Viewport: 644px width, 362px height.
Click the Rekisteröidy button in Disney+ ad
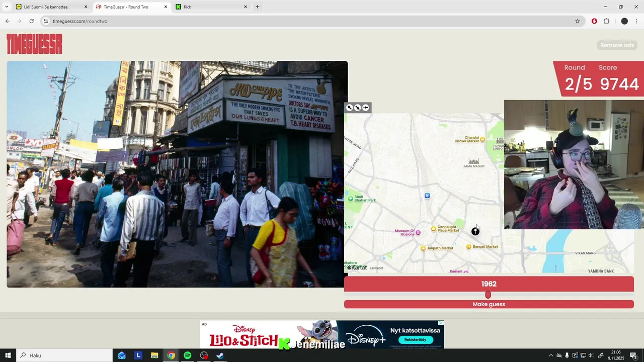(x=415, y=339)
